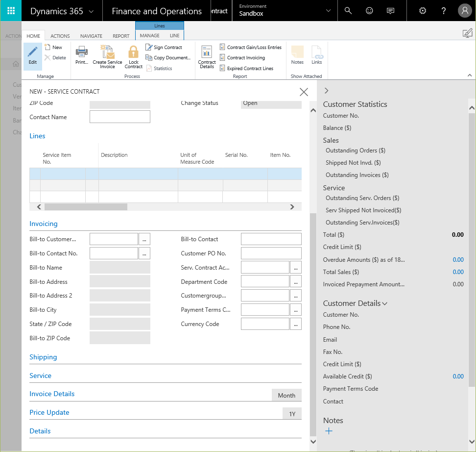Switch to the REPORT ribbon tab
Screen dimensions: 476x452
pyautogui.click(x=121, y=36)
